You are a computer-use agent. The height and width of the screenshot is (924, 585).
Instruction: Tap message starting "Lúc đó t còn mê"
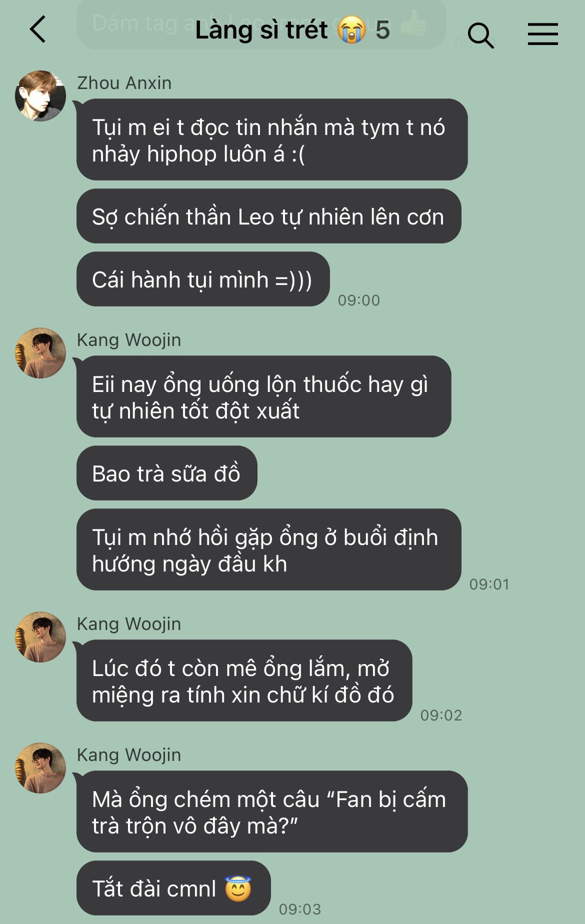244,680
